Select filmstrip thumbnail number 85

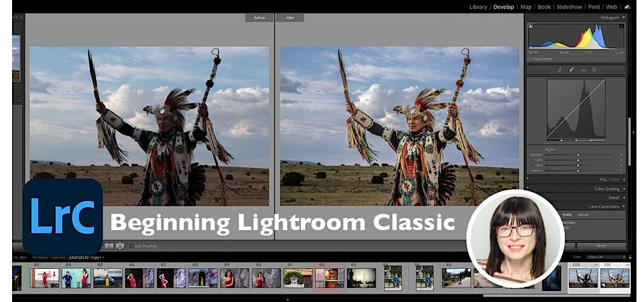[108, 278]
